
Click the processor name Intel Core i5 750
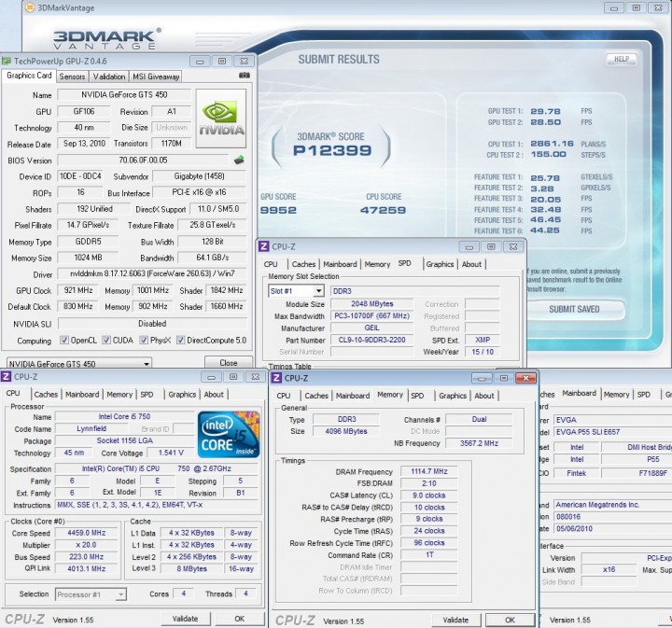124,416
